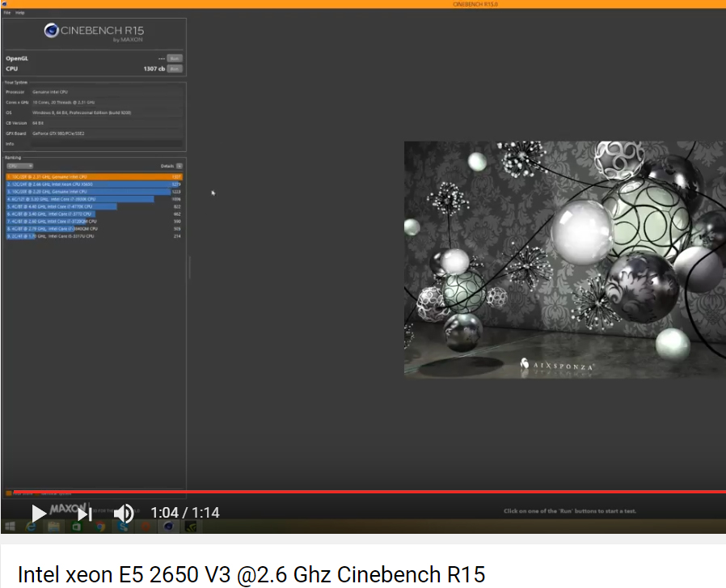
Task: Open File Explorer from taskbar
Action: tap(53, 527)
